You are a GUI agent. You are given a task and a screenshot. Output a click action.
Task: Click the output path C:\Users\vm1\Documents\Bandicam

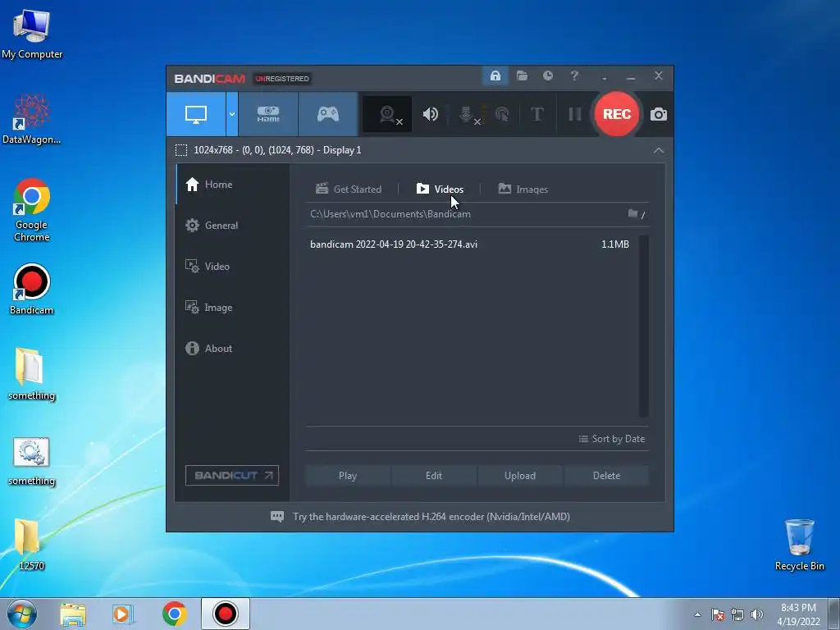coord(390,214)
